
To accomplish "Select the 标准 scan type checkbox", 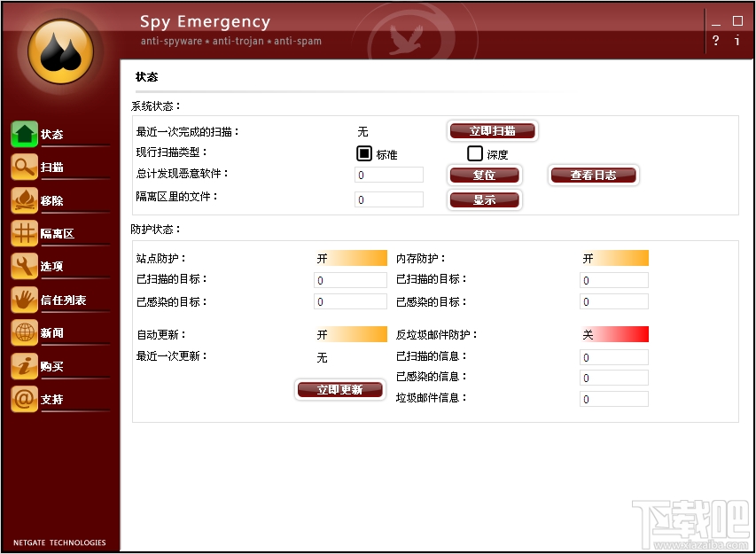I will (364, 154).
